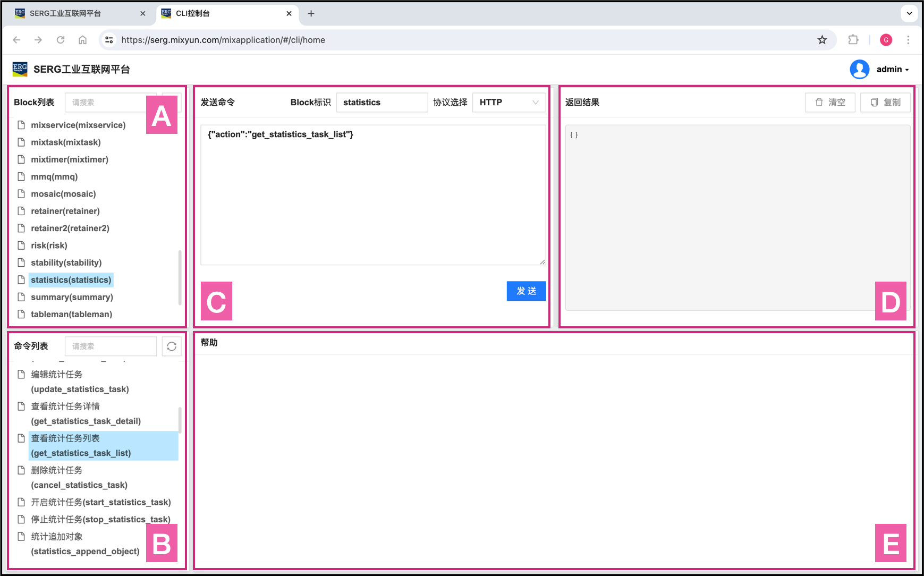Click the Block list vertical scrollbar
Image resolution: width=924 pixels, height=576 pixels.
tap(180, 276)
